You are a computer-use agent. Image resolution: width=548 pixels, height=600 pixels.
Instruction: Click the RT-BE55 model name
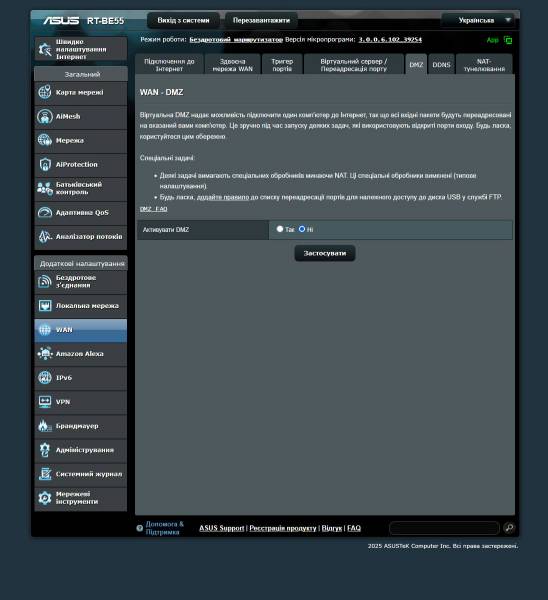click(106, 21)
